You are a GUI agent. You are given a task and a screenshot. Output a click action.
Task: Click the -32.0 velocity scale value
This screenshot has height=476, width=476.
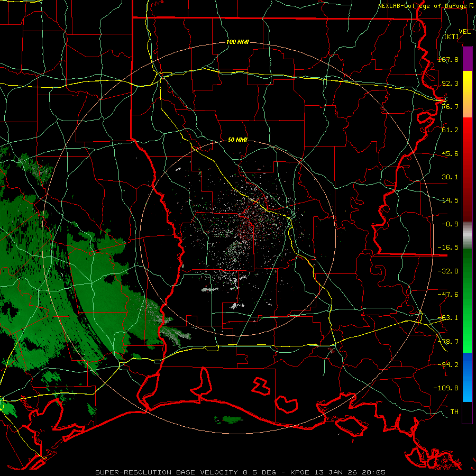pos(448,271)
